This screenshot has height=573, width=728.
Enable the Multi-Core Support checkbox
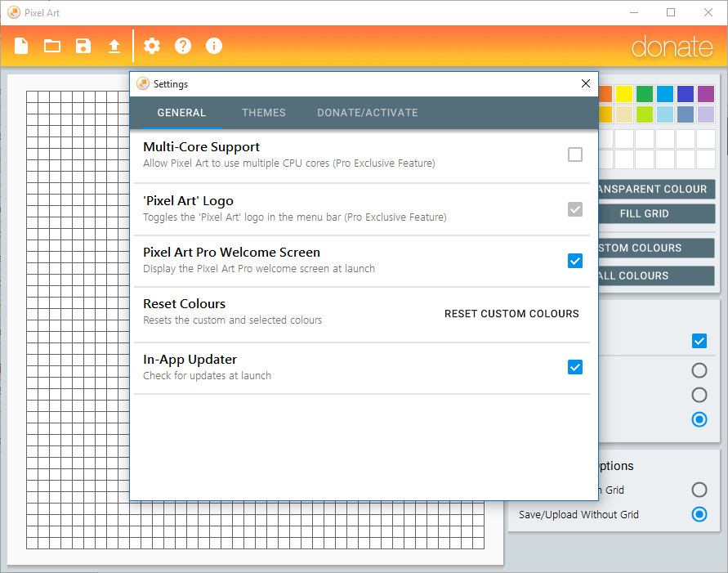574,154
